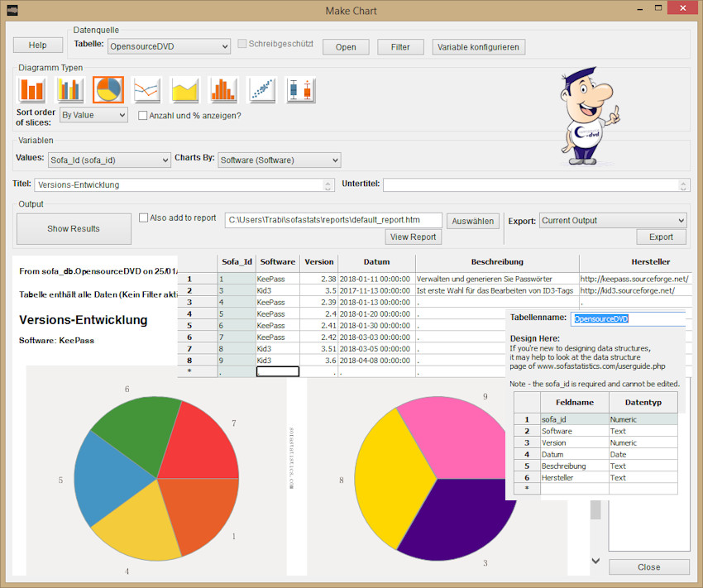The height and width of the screenshot is (588, 703).
Task: Click the Show Results button
Action: click(x=74, y=229)
